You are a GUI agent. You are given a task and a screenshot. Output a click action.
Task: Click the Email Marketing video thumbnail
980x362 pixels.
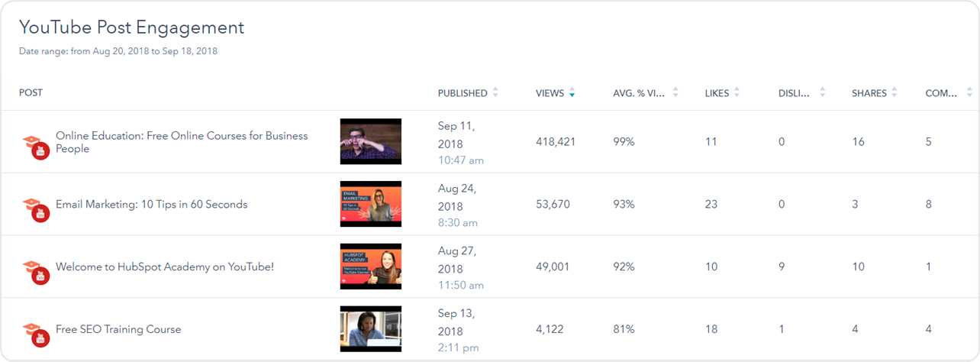(370, 204)
